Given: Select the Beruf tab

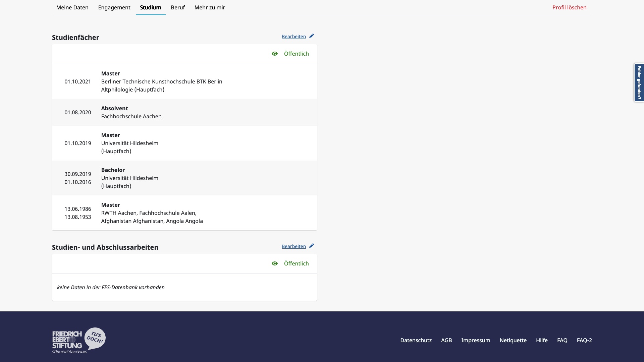Looking at the screenshot, I should pos(178,7).
